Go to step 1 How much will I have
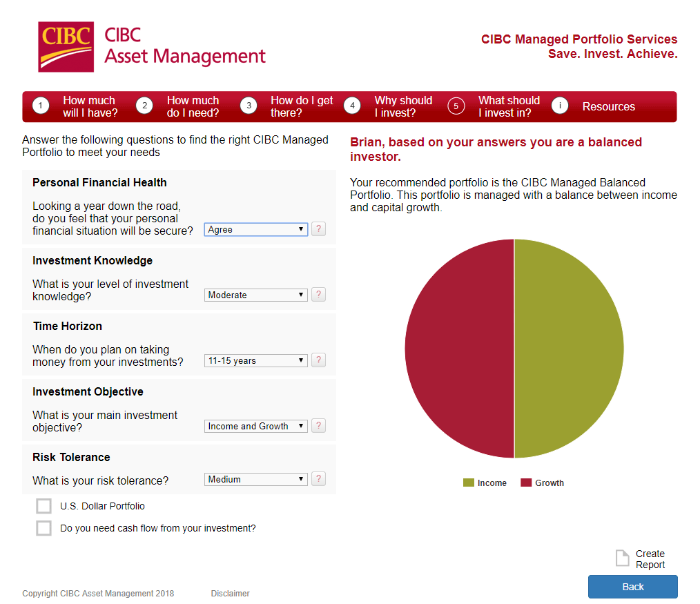The height and width of the screenshot is (604, 700). click(x=75, y=106)
